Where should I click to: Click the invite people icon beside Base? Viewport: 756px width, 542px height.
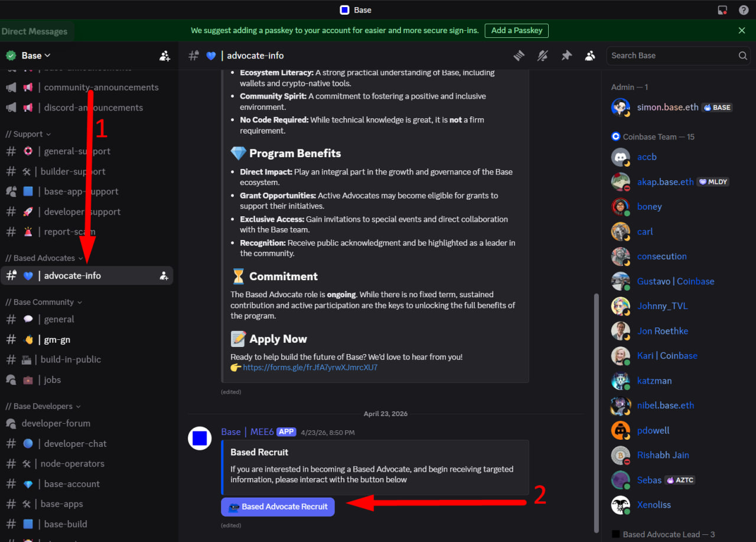[165, 56]
